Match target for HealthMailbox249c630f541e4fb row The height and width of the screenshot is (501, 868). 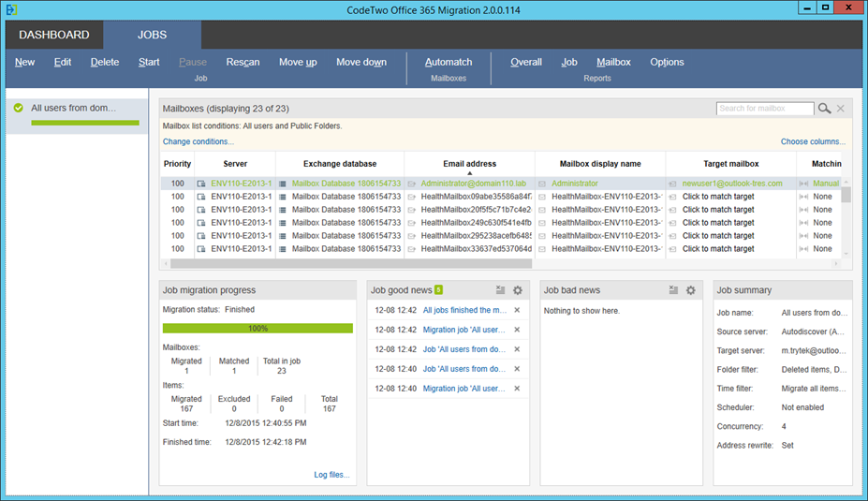coord(718,223)
